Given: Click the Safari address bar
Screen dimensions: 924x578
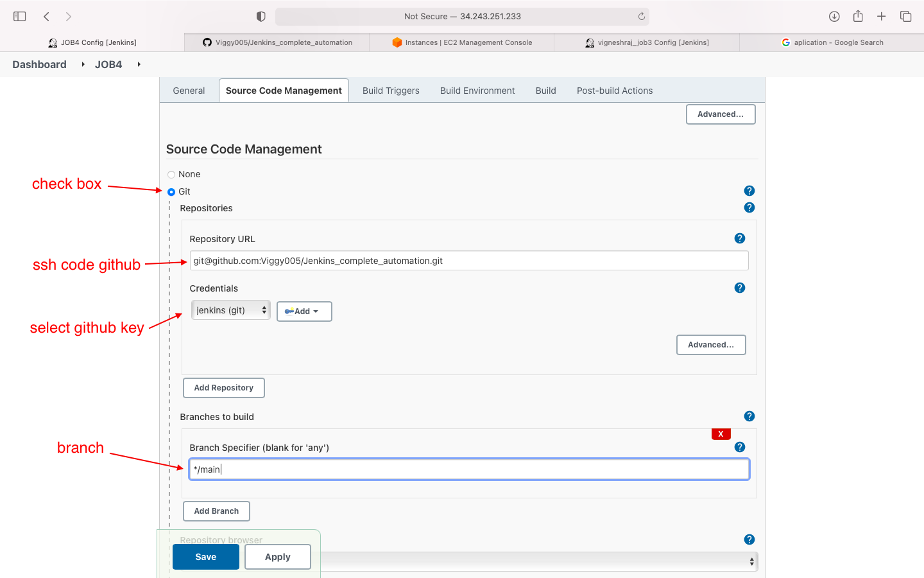Looking at the screenshot, I should pyautogui.click(x=462, y=17).
